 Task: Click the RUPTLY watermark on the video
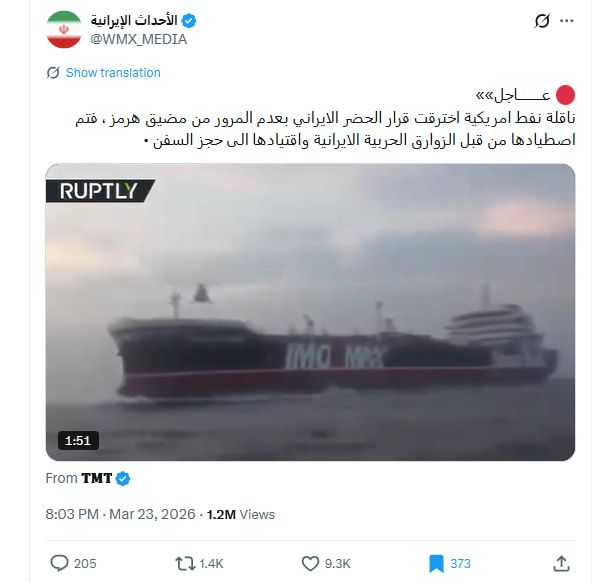pos(100,191)
